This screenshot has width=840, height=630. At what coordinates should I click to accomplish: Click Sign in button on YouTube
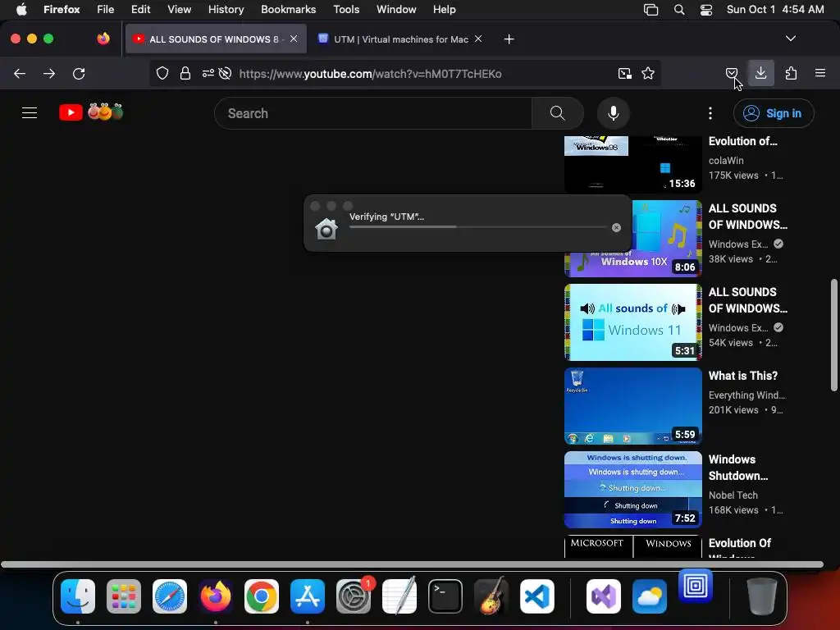(x=774, y=113)
